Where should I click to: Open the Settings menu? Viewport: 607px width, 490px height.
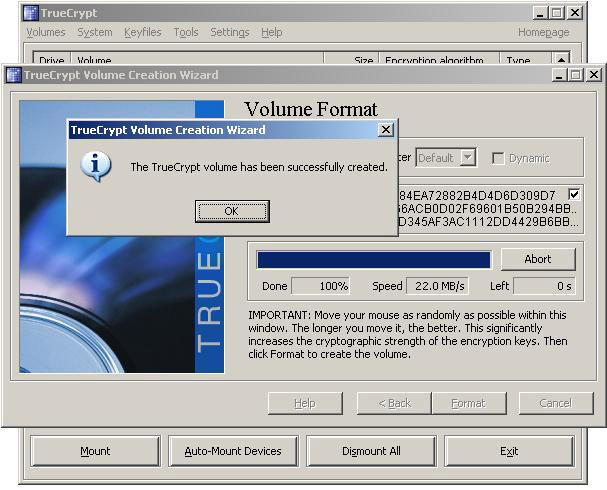(x=230, y=32)
